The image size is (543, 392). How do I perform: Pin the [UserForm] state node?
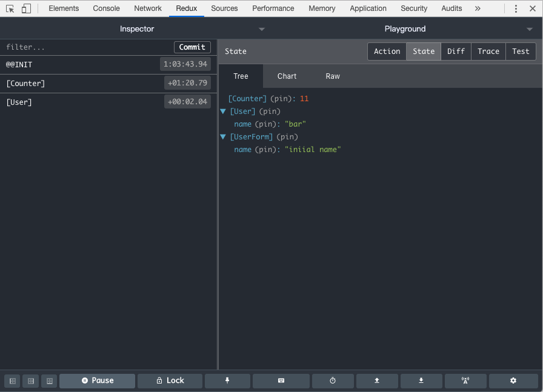tap(287, 137)
